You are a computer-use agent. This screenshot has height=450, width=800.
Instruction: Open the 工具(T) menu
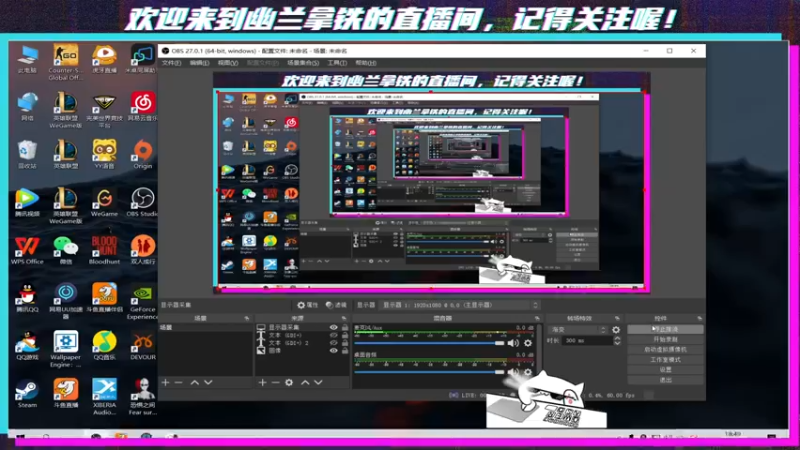[x=337, y=63]
